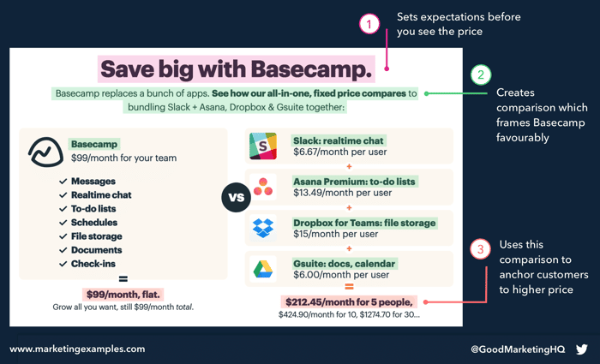This screenshot has width=600, height=364.
Task: Click the Save big with Basecamp headline
Action: click(236, 69)
